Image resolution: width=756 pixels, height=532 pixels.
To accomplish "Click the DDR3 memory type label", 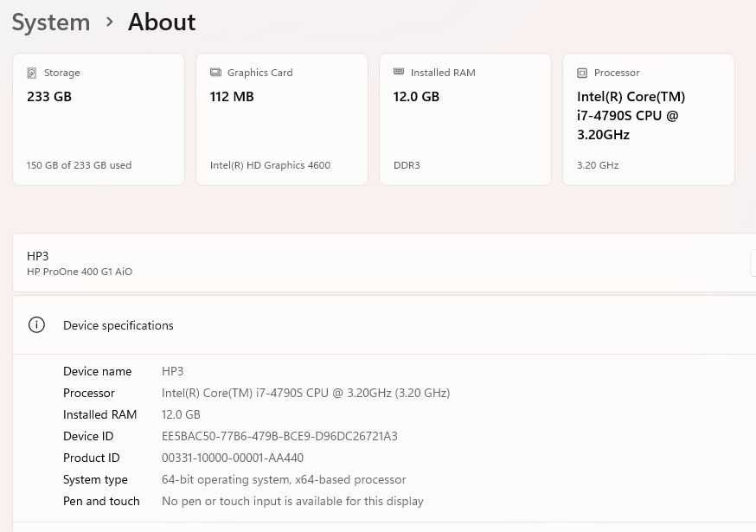I will pos(407,165).
